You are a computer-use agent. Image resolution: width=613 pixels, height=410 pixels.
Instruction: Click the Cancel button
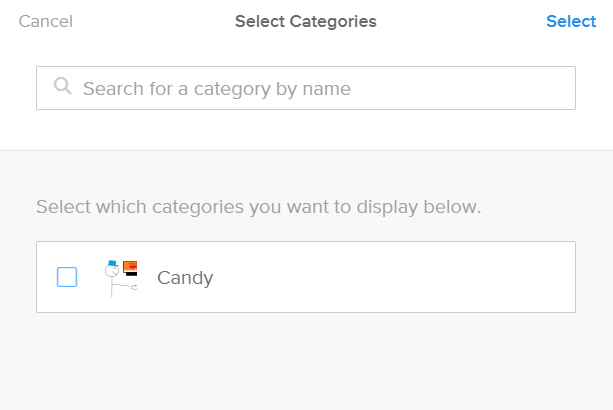[x=46, y=21]
